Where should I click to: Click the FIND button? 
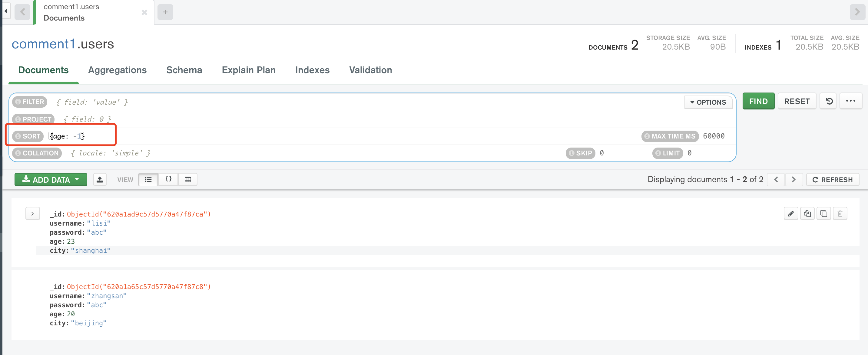[x=758, y=102]
